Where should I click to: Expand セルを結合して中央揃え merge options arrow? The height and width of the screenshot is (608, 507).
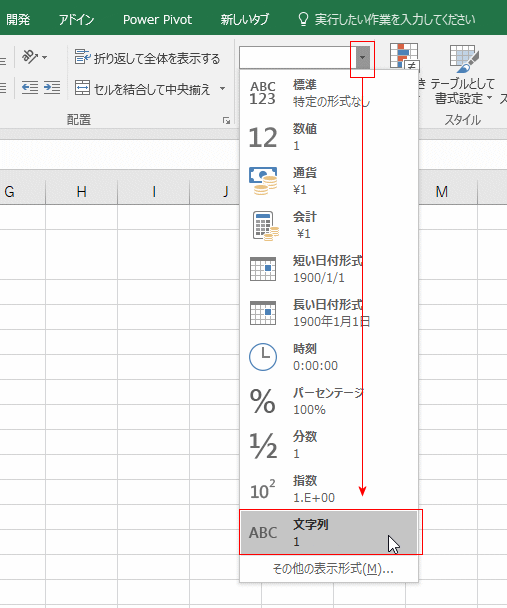[x=222, y=89]
